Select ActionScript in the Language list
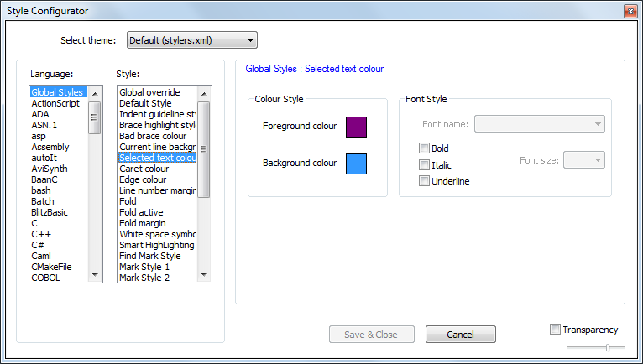643x364 pixels. tap(55, 103)
